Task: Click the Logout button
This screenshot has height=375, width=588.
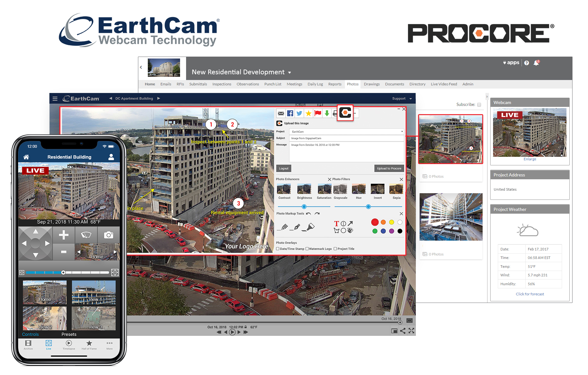Action: pyautogui.click(x=284, y=169)
